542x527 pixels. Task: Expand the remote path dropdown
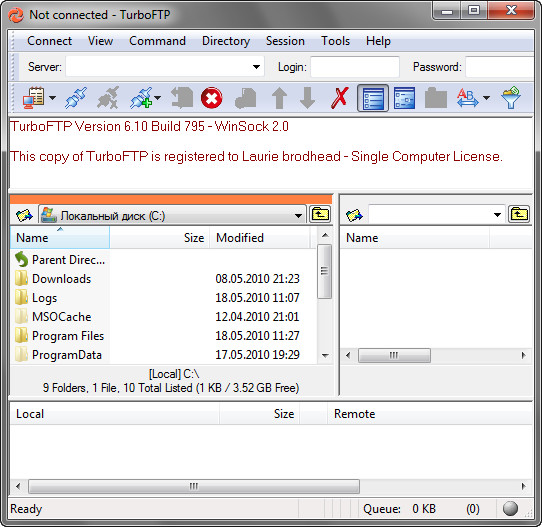pyautogui.click(x=497, y=215)
